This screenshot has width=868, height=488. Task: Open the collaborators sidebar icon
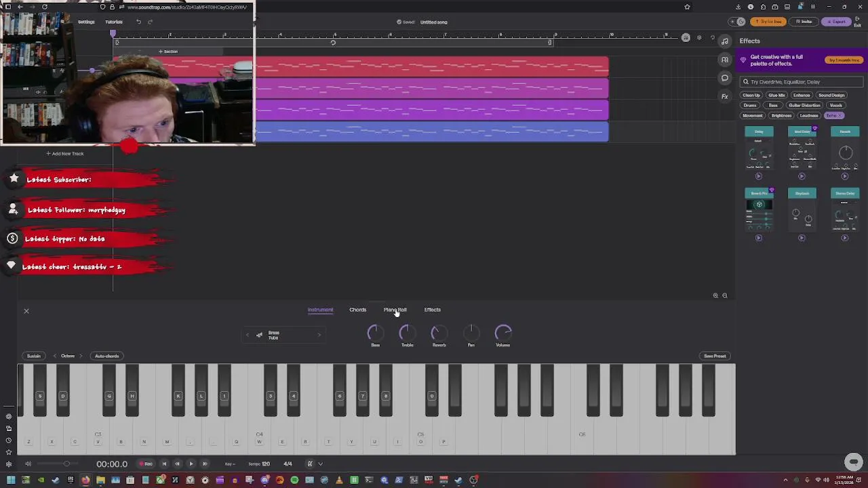pyautogui.click(x=725, y=60)
